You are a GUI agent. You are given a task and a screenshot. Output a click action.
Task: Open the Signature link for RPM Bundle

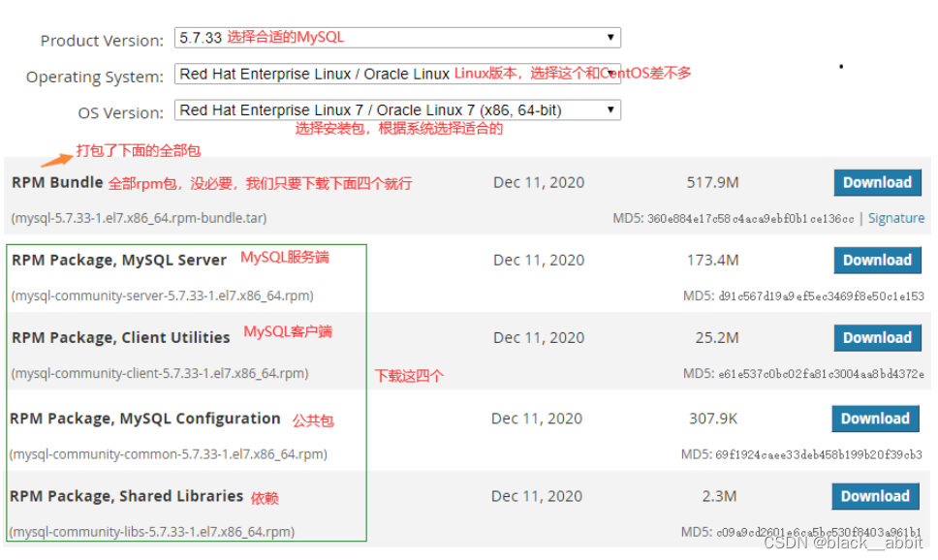(x=895, y=218)
